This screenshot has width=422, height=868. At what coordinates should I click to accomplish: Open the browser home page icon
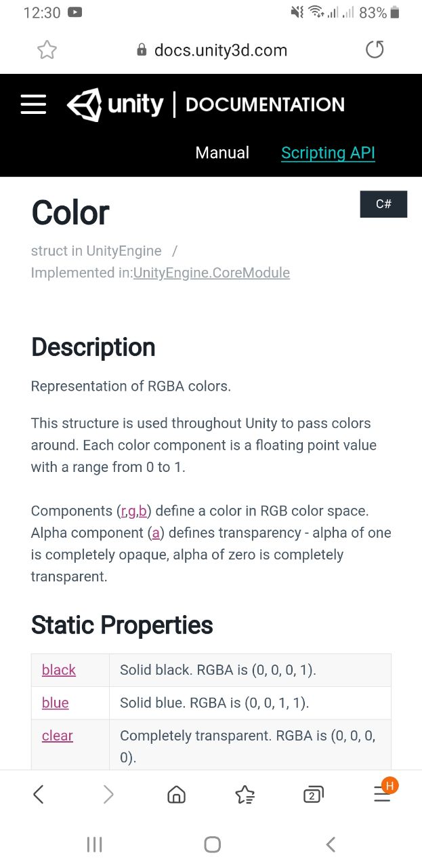click(176, 794)
